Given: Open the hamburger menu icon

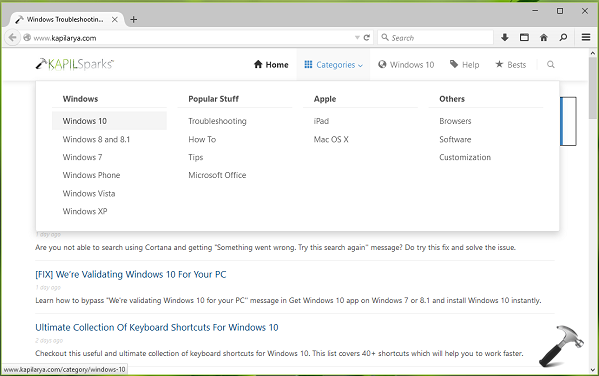Looking at the screenshot, I should pos(586,37).
